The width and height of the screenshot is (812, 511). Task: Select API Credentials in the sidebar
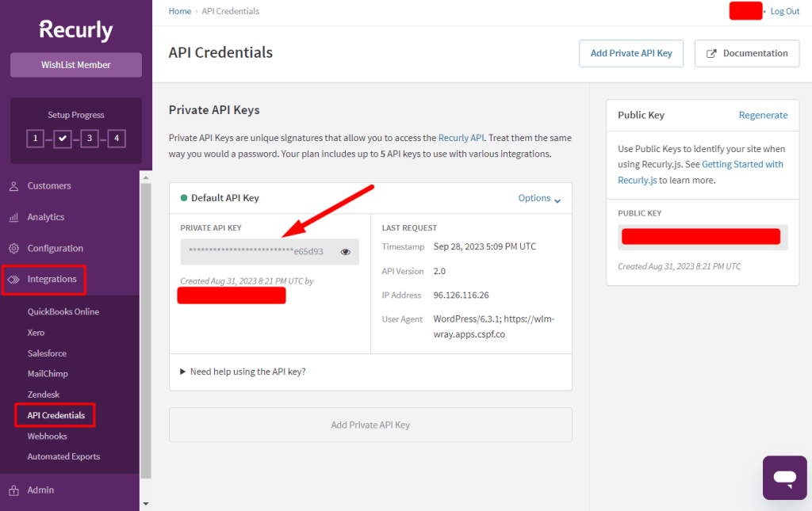[56, 415]
